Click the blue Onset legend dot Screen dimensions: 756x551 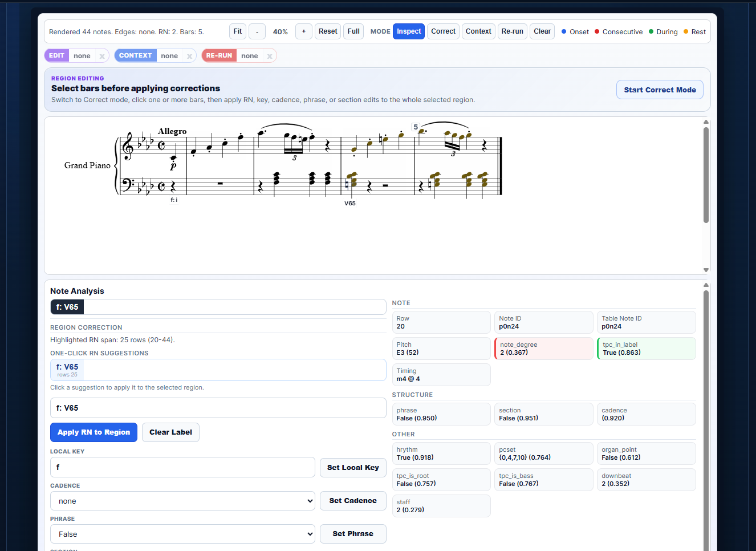click(564, 31)
